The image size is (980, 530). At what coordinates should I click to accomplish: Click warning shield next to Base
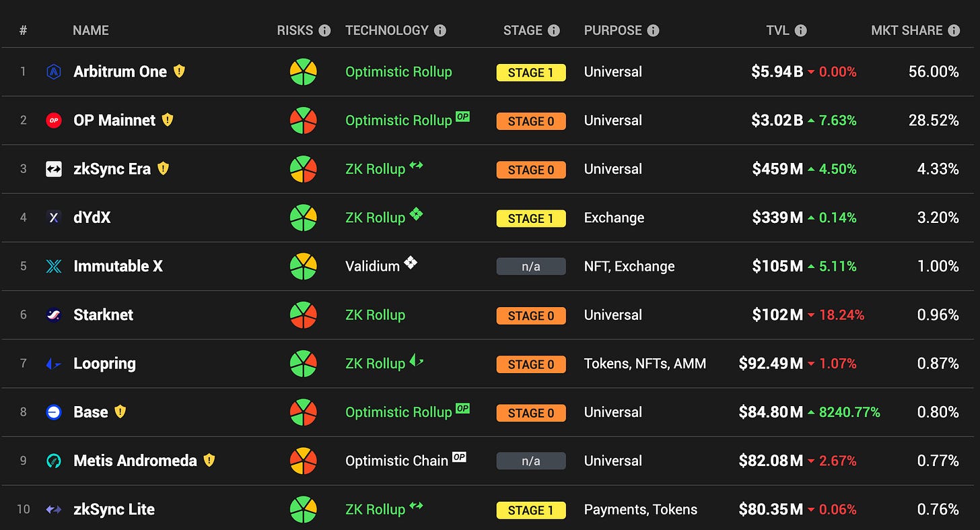coord(120,411)
